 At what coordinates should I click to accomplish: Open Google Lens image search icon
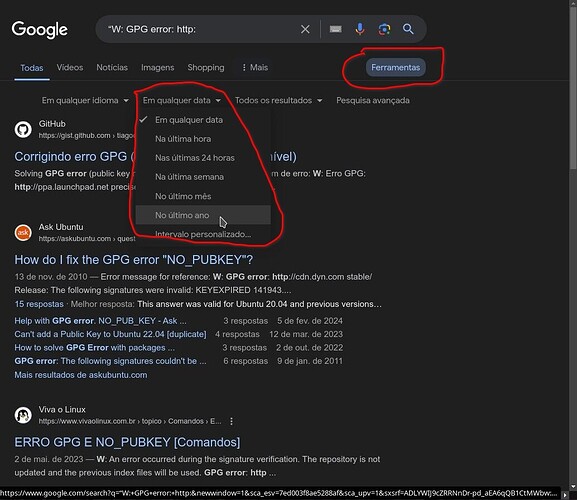[384, 29]
